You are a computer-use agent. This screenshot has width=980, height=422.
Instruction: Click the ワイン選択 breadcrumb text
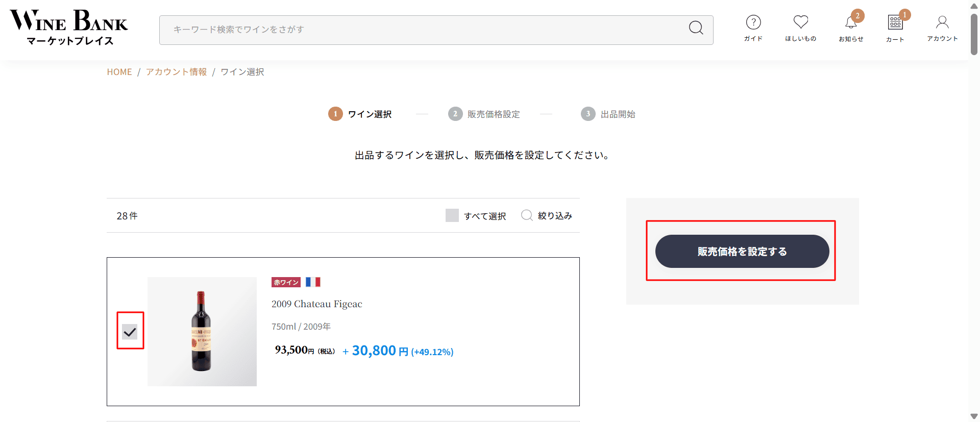click(242, 72)
